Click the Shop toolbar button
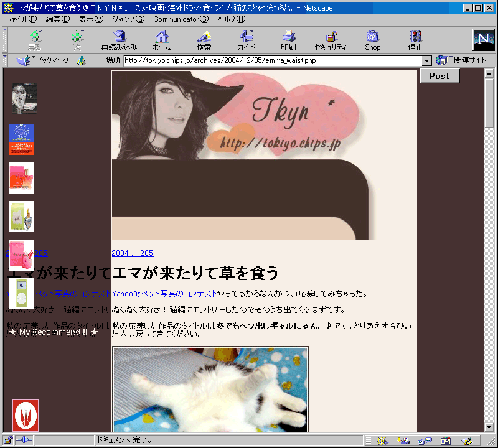 pyautogui.click(x=372, y=40)
